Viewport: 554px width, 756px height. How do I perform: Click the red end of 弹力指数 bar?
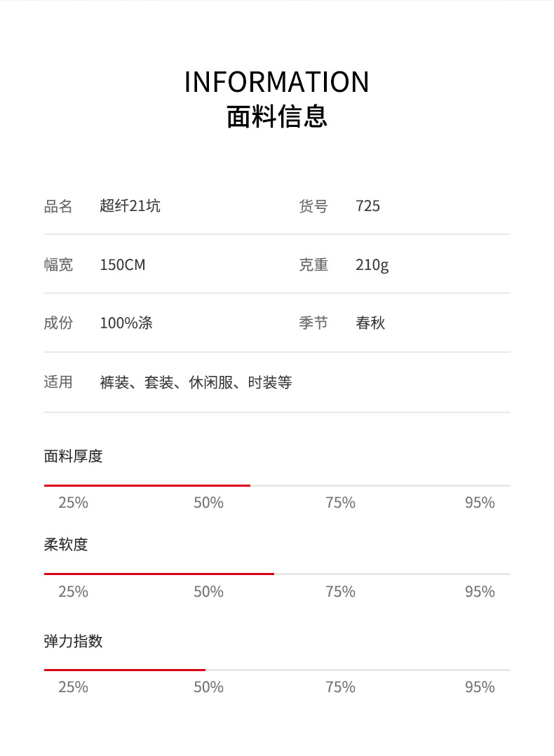point(204,670)
